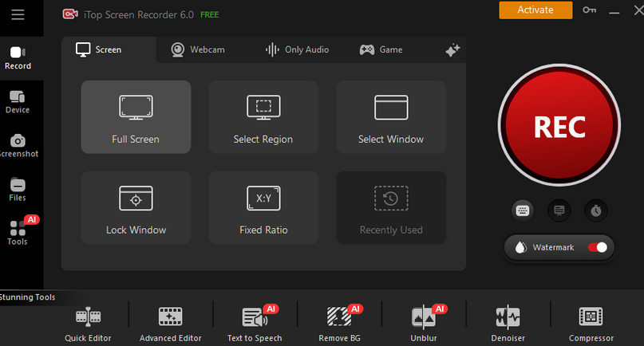
Task: Click the Watermark label text
Action: click(x=553, y=247)
